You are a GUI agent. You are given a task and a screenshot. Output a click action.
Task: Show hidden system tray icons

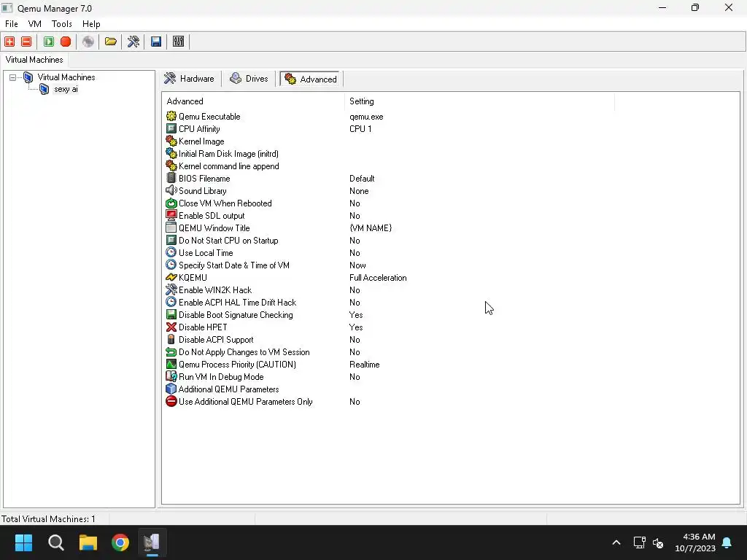(x=616, y=542)
